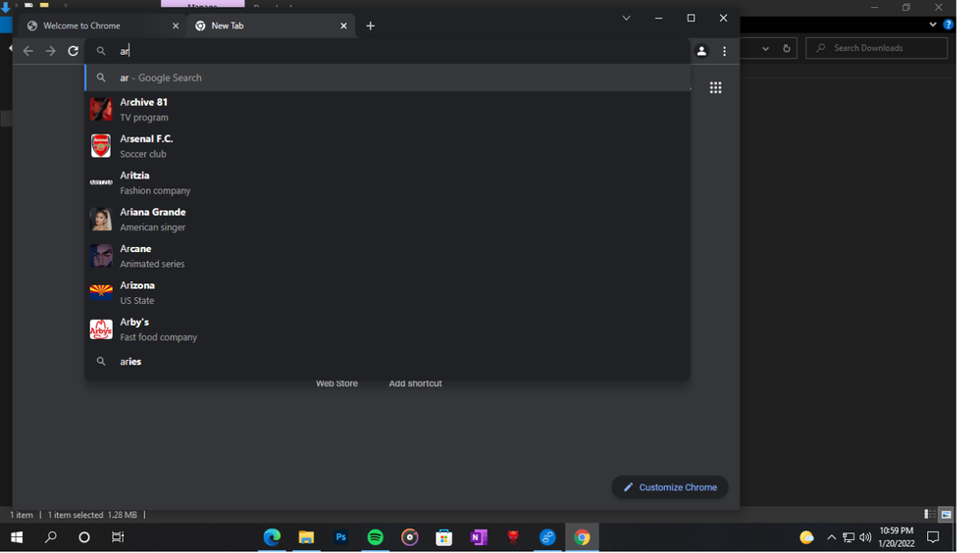Select 'ar - Google Search' suggestion
This screenshot has width=980, height=553.
pyautogui.click(x=387, y=77)
